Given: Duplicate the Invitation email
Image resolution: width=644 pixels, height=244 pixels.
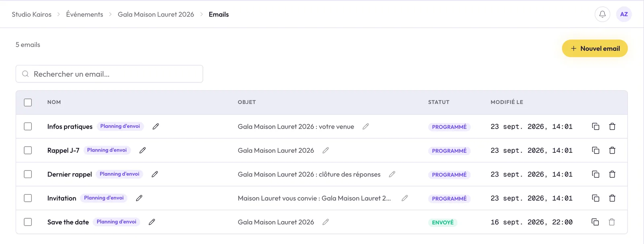Looking at the screenshot, I should coord(596,198).
